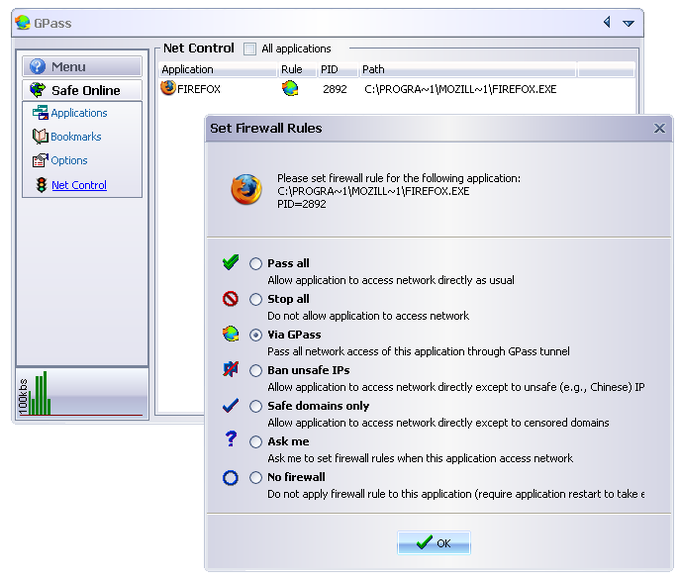Sort by the Application column header
Viewport: 680px width, 580px height.
coord(218,69)
